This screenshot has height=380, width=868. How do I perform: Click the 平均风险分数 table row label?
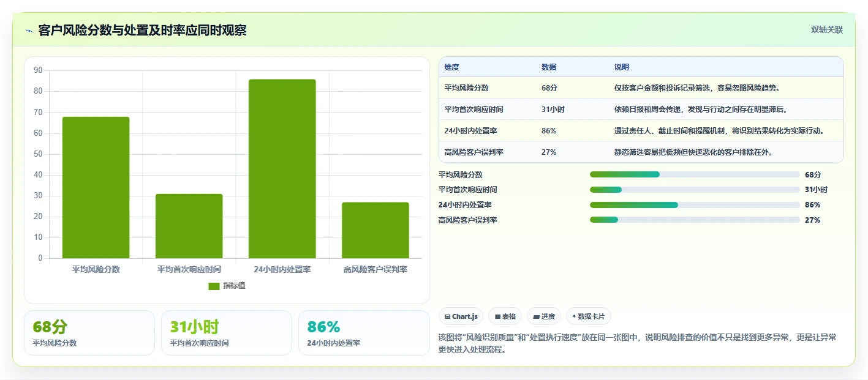click(x=467, y=88)
